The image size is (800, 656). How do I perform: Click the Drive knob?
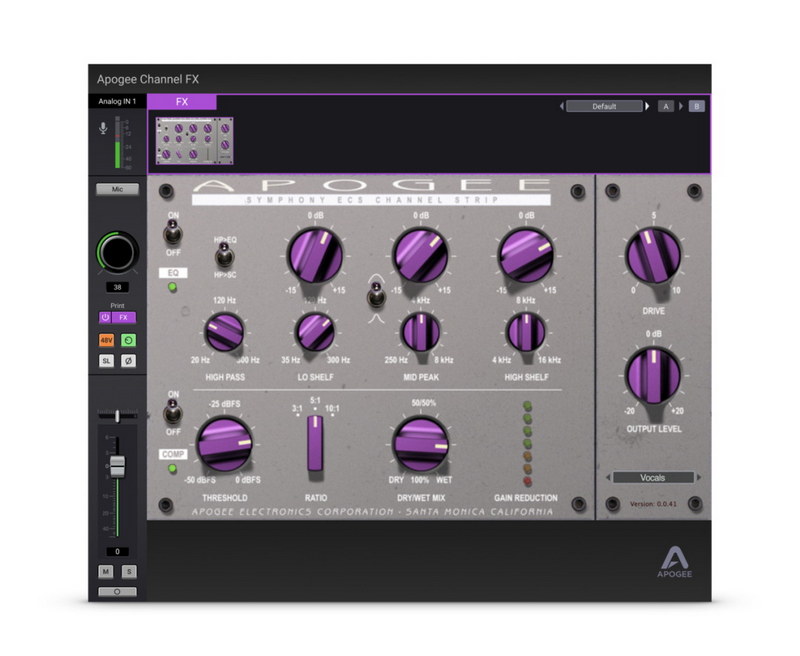tap(654, 255)
